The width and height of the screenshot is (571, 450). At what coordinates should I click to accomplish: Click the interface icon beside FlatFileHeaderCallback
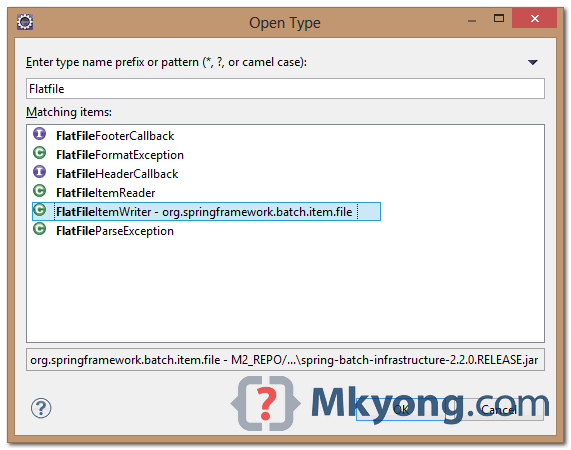[39, 172]
